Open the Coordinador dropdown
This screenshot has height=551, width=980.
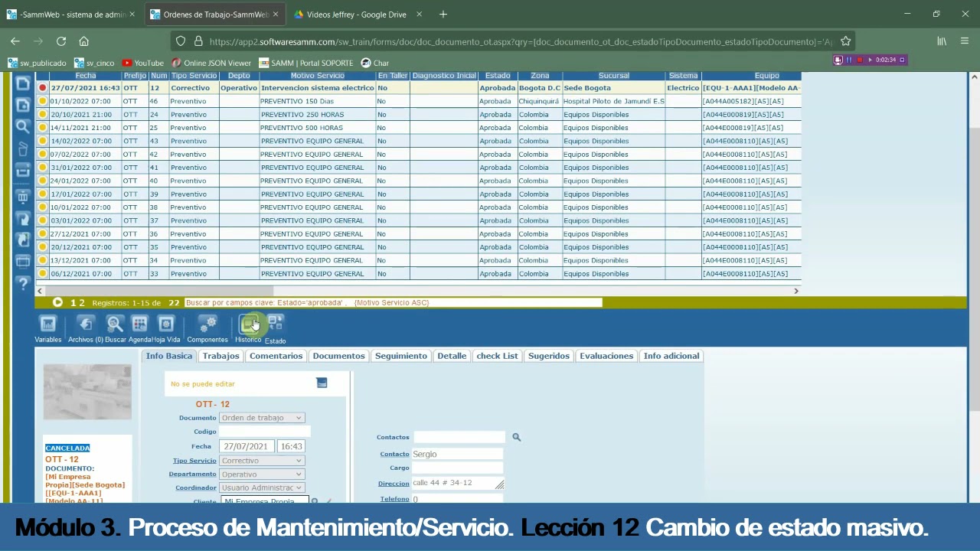(x=262, y=487)
